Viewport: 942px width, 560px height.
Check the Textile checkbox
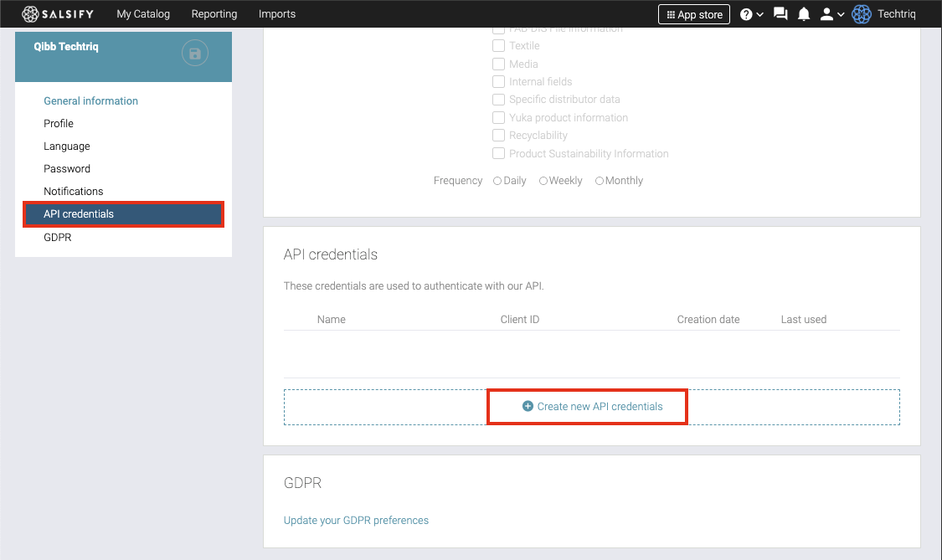[498, 46]
